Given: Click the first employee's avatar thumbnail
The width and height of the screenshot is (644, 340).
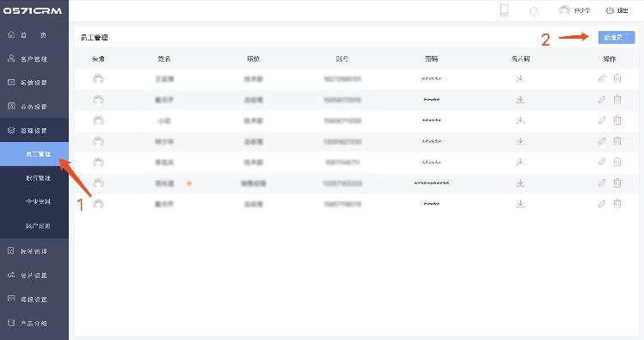Looking at the screenshot, I should click(x=98, y=79).
